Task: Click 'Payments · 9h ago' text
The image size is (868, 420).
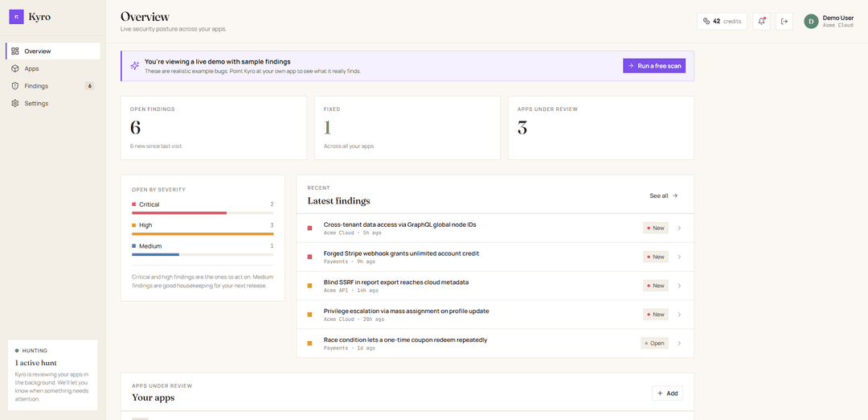Action: 350,261
